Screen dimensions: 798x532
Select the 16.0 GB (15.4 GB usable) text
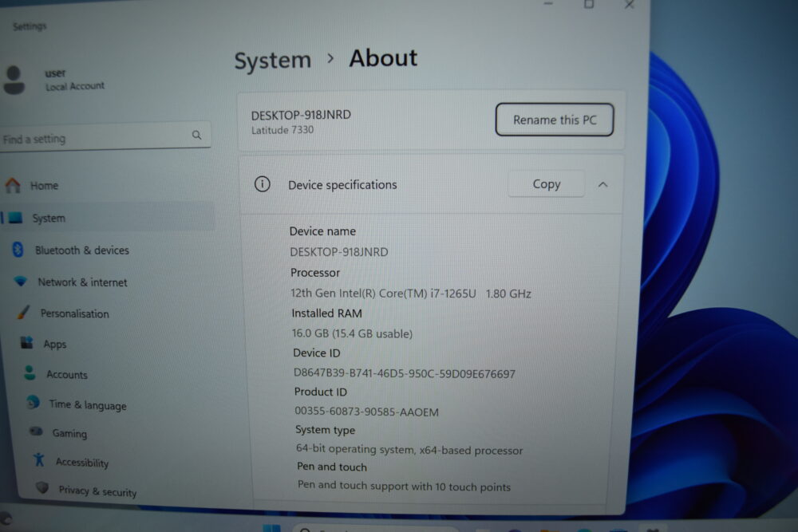click(352, 333)
